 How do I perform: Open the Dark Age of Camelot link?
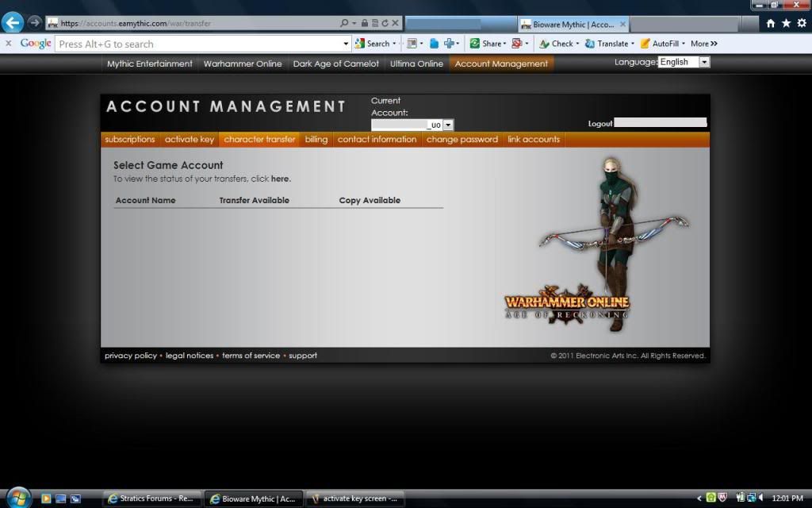(335, 63)
